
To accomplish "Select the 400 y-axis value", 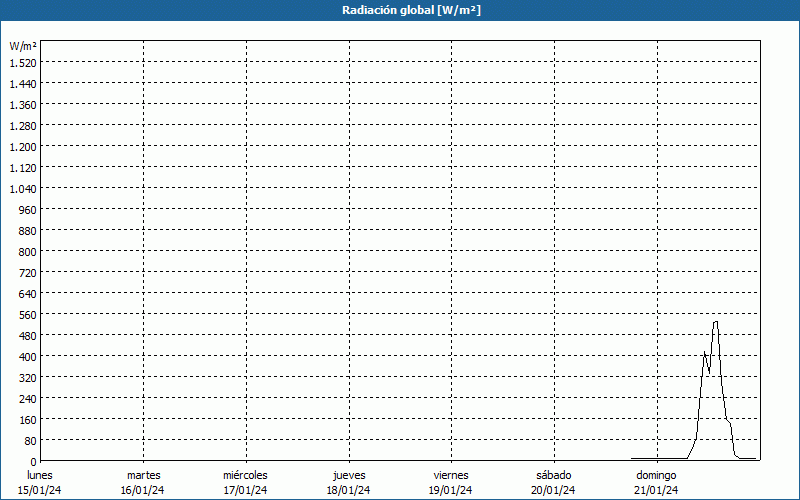I will [x=29, y=357].
